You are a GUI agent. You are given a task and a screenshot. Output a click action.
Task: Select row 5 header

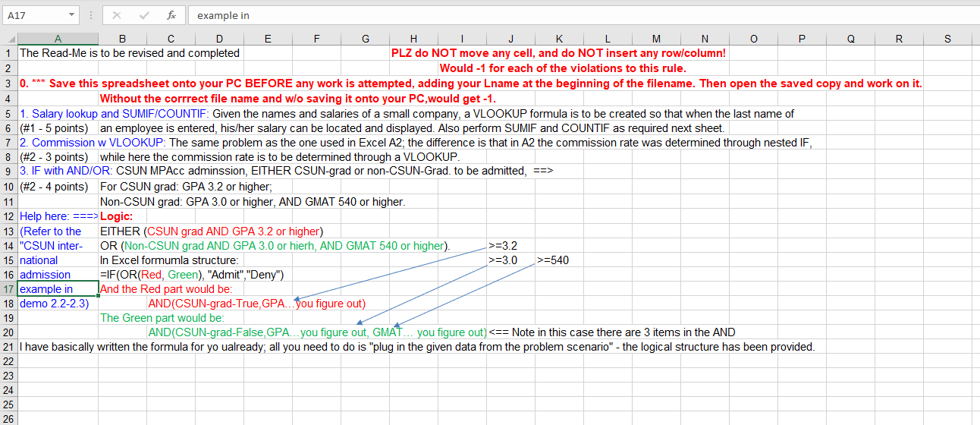pos(8,113)
